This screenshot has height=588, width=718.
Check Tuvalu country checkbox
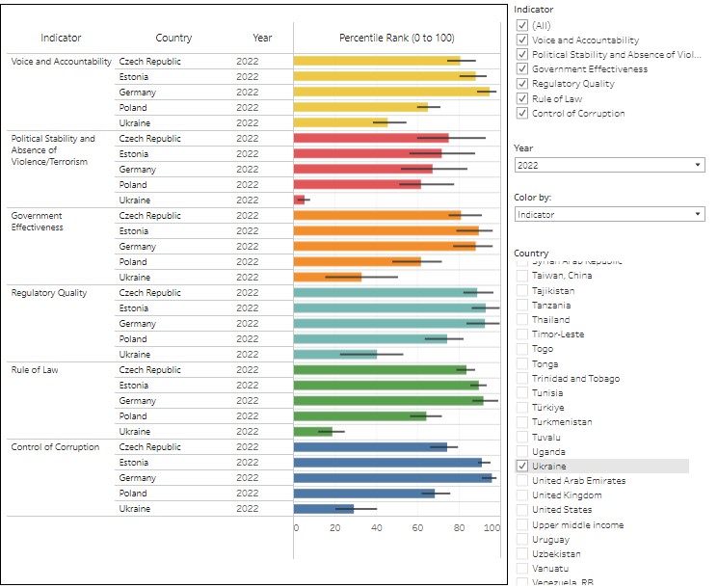click(522, 437)
